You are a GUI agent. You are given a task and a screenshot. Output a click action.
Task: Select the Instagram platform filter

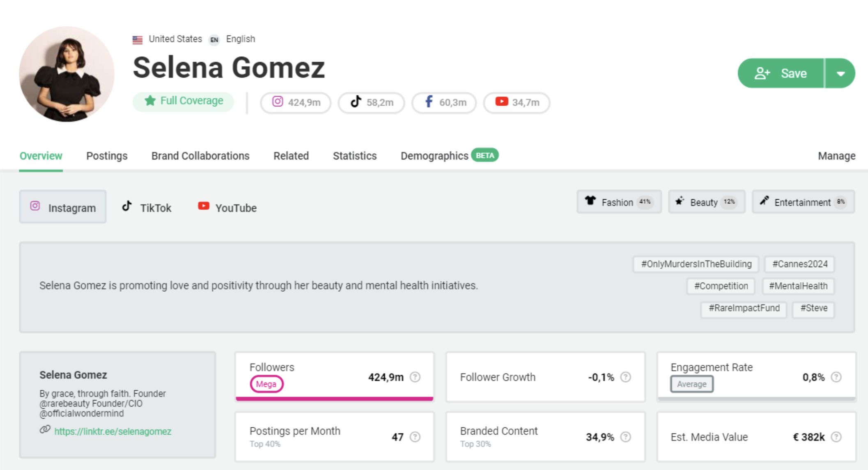click(62, 207)
